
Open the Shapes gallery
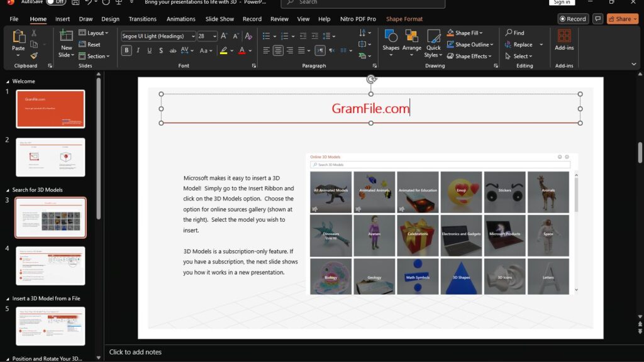[x=390, y=44]
